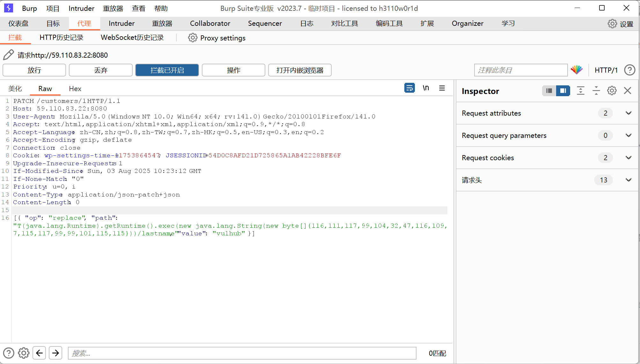Switch to 美化 pretty view tab
The width and height of the screenshot is (640, 364).
[15, 89]
